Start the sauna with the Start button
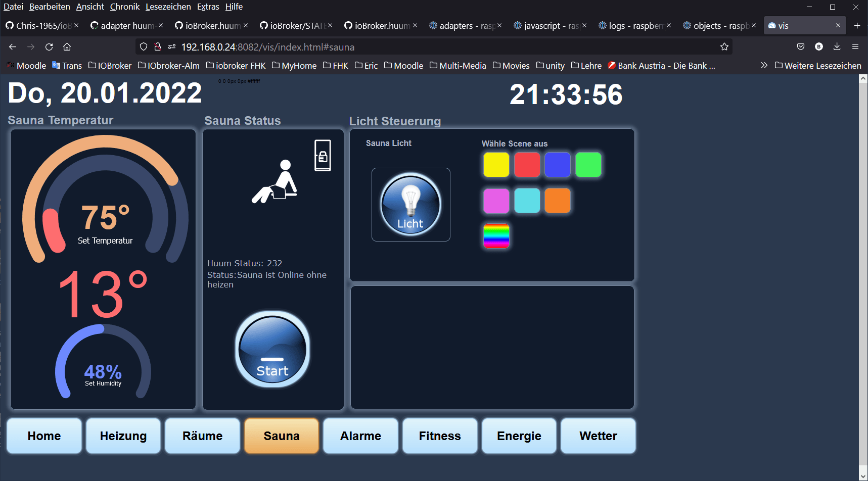 pos(272,349)
